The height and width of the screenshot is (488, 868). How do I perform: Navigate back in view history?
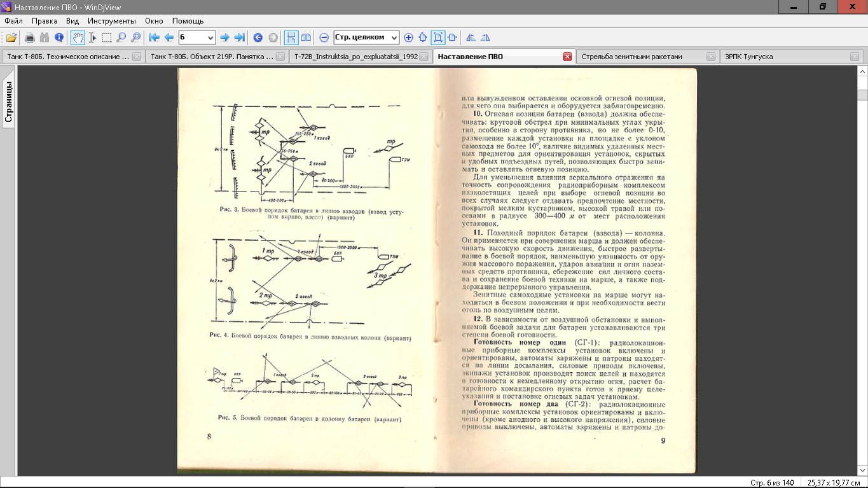click(x=258, y=38)
